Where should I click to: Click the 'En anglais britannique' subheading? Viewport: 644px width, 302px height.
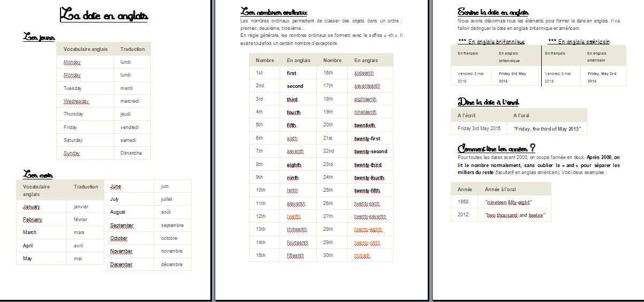click(x=496, y=41)
